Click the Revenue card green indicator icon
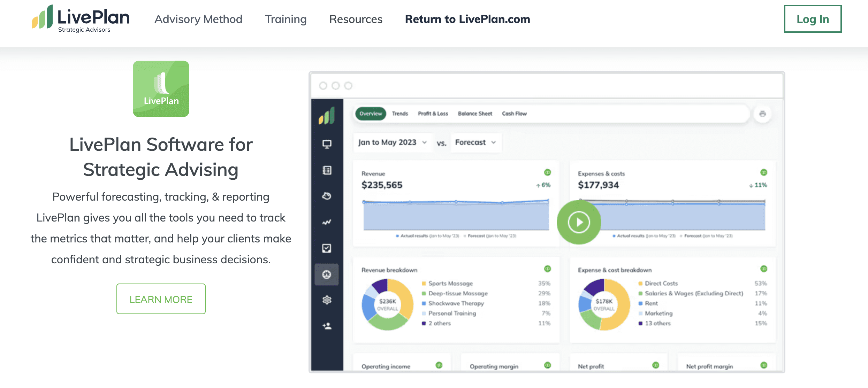This screenshot has width=868, height=388. point(547,172)
